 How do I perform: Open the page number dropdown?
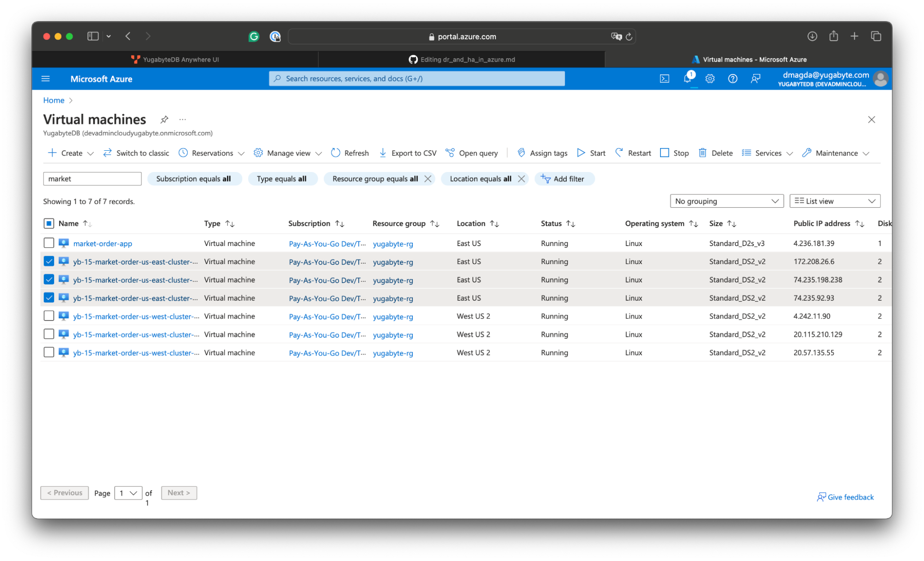(128, 493)
